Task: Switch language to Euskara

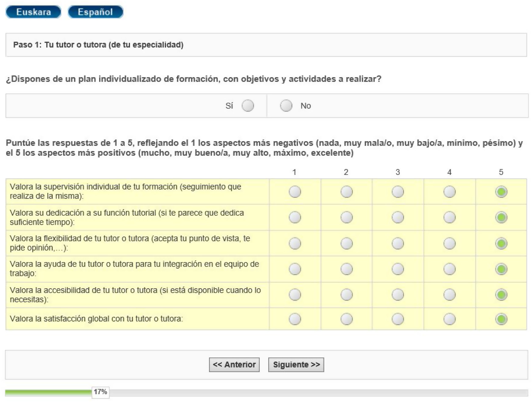Action: 34,12
